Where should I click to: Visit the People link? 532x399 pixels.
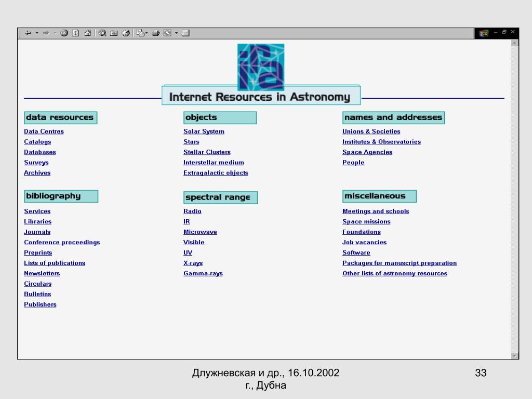click(353, 163)
